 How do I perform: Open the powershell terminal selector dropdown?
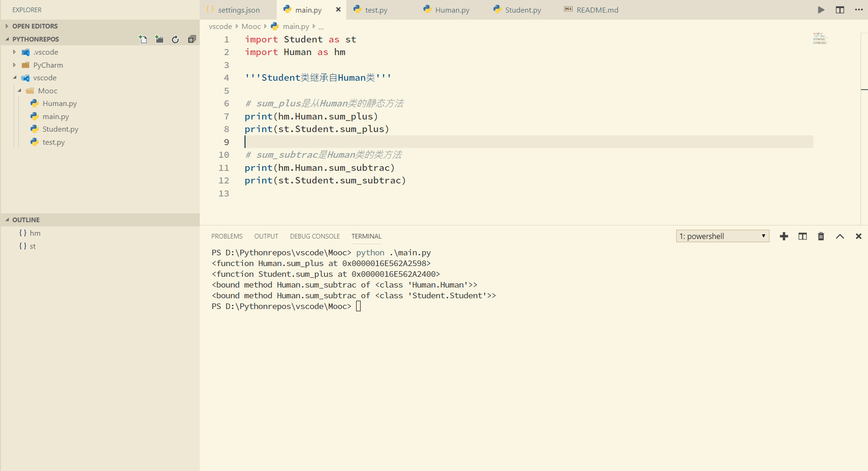coord(722,236)
